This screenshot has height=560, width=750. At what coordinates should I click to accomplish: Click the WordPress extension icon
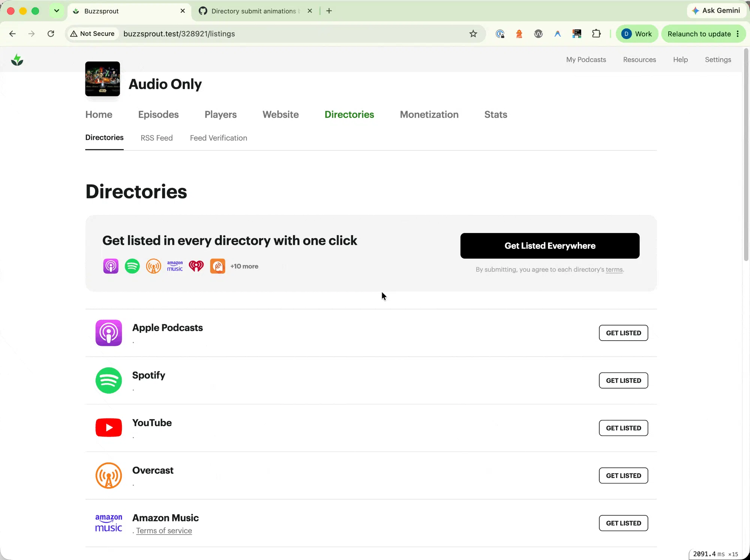pyautogui.click(x=538, y=34)
